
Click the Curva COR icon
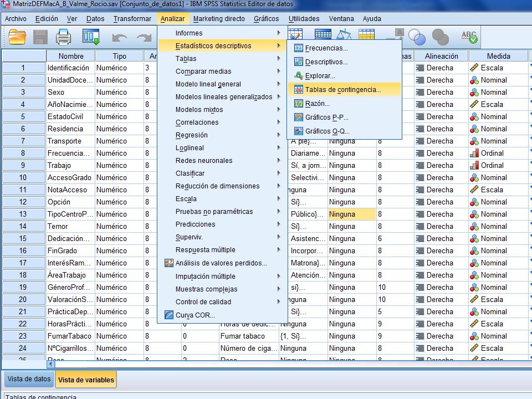(168, 315)
